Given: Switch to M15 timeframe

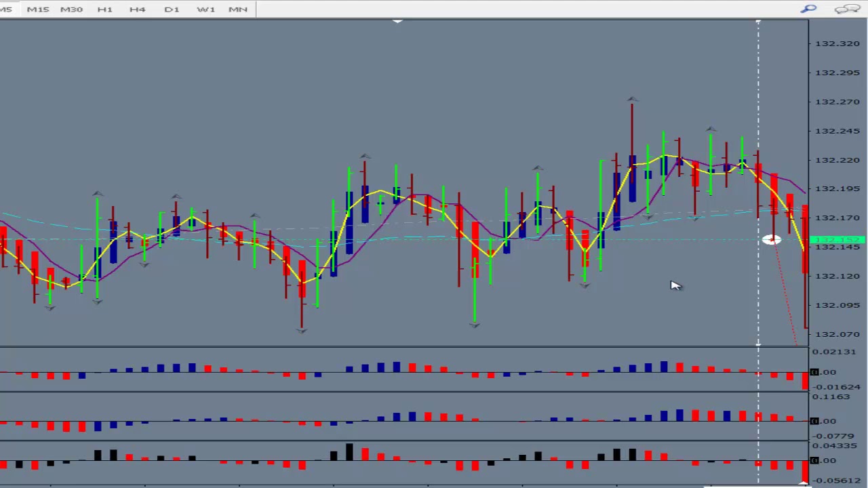Looking at the screenshot, I should 38,9.
